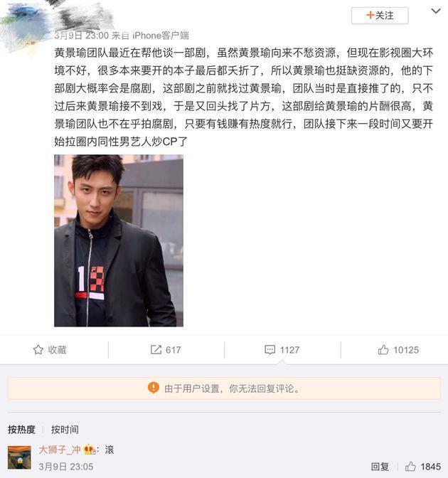
Task: Reply to comment via 回复
Action: pyautogui.click(x=380, y=467)
